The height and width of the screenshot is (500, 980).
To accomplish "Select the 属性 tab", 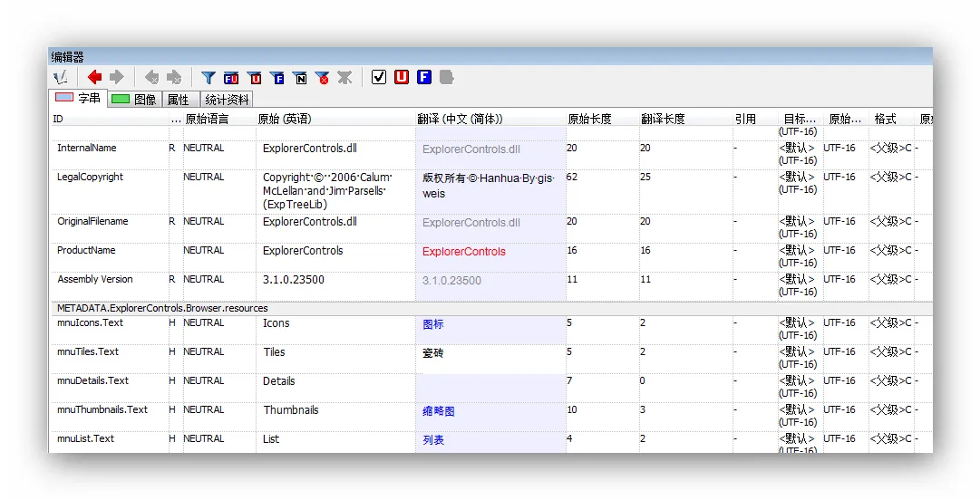I will tap(179, 100).
